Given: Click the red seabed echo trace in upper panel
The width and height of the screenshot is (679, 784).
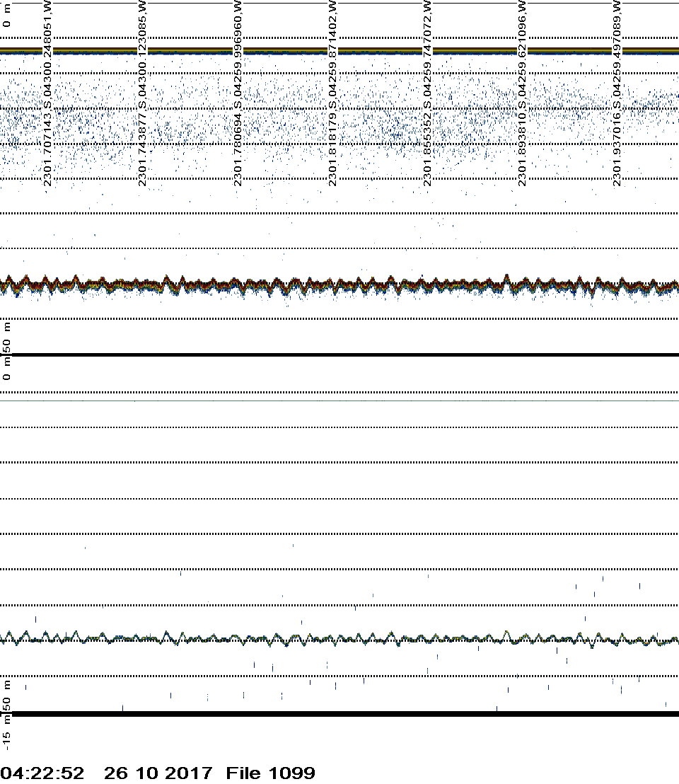Looking at the screenshot, I should click(x=339, y=285).
